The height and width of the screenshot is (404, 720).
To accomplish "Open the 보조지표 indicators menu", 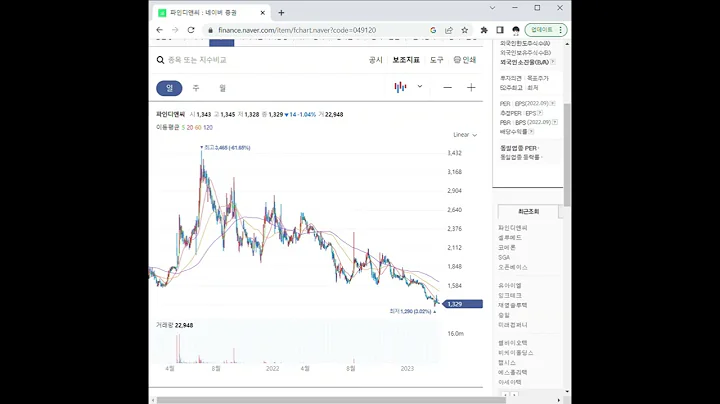I will [x=406, y=60].
